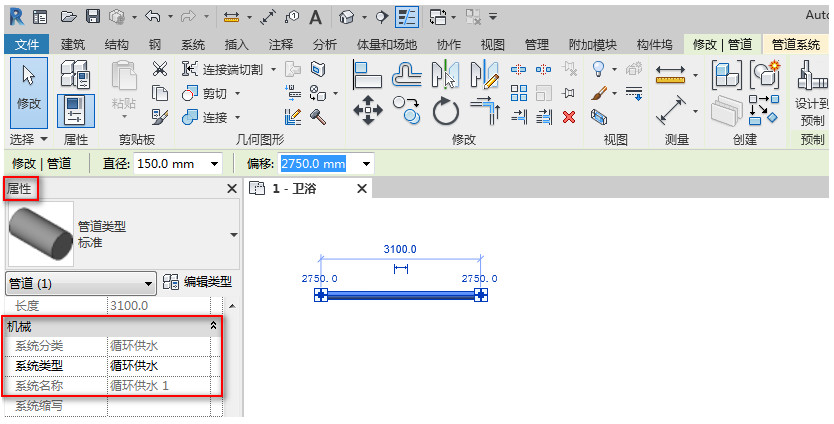Click the 编辑类型 button
Screen dimensions: 834x424
pos(197,282)
